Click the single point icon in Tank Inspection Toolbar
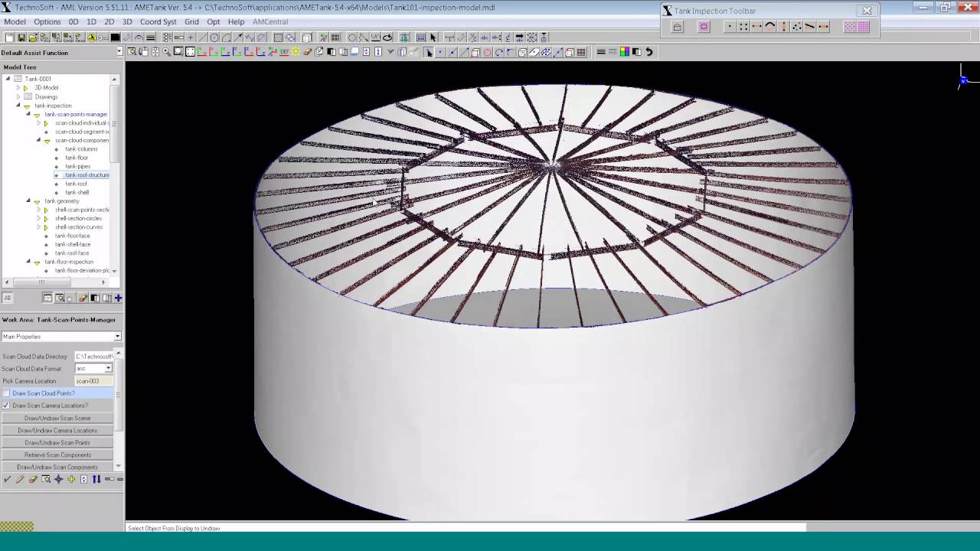The image size is (980, 551). (730, 27)
